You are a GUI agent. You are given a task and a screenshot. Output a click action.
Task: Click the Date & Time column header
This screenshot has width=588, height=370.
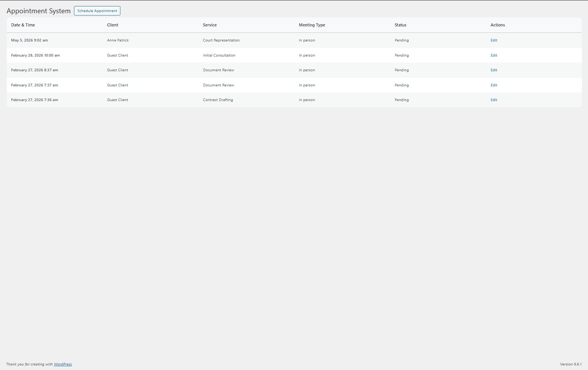(23, 25)
